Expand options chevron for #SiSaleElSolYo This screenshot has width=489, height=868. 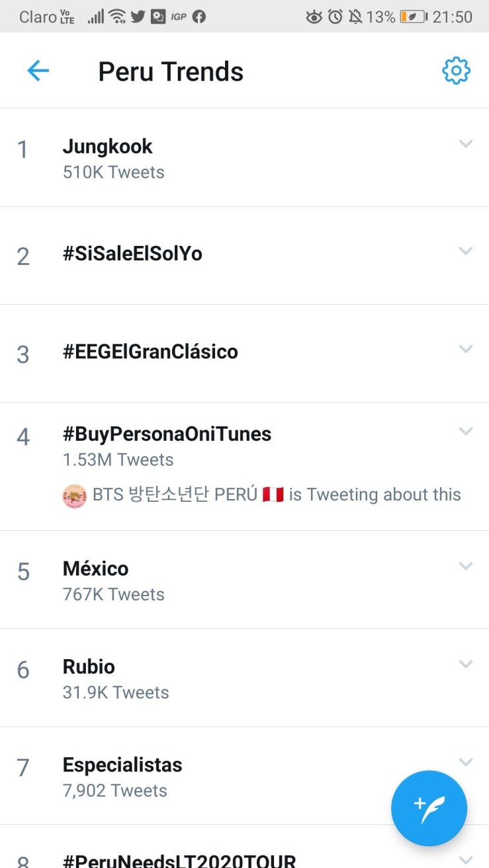[x=466, y=251]
